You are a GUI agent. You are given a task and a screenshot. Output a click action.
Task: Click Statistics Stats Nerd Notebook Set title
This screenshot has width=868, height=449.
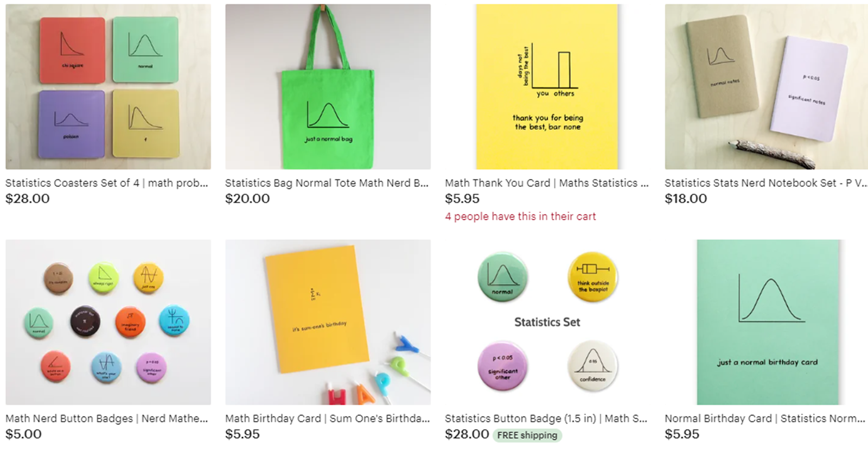point(766,183)
